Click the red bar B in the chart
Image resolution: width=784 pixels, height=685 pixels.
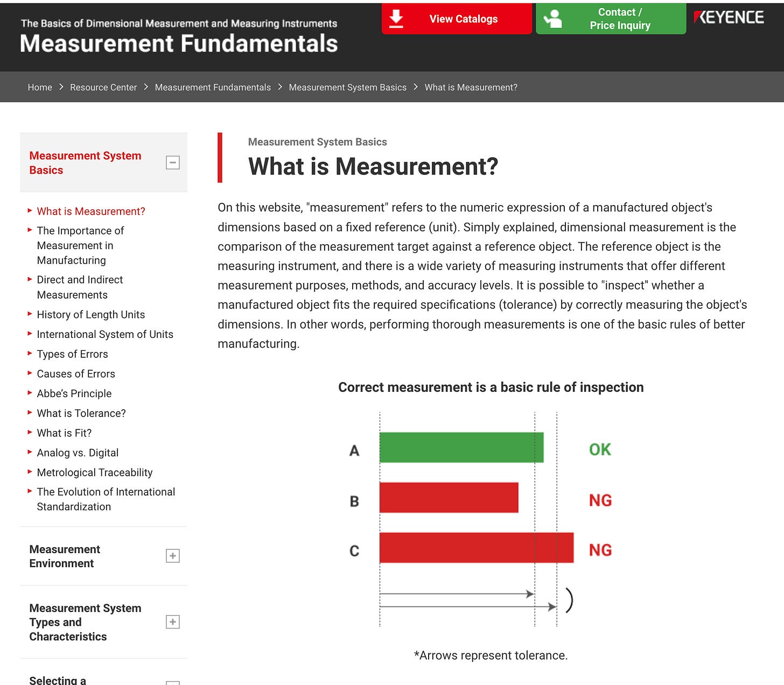click(449, 497)
